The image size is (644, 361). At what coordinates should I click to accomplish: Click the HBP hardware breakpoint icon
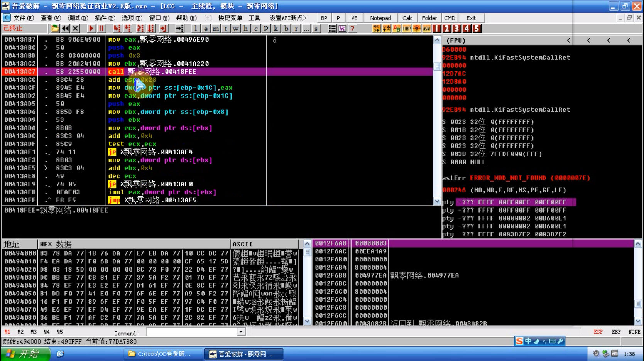point(407,29)
